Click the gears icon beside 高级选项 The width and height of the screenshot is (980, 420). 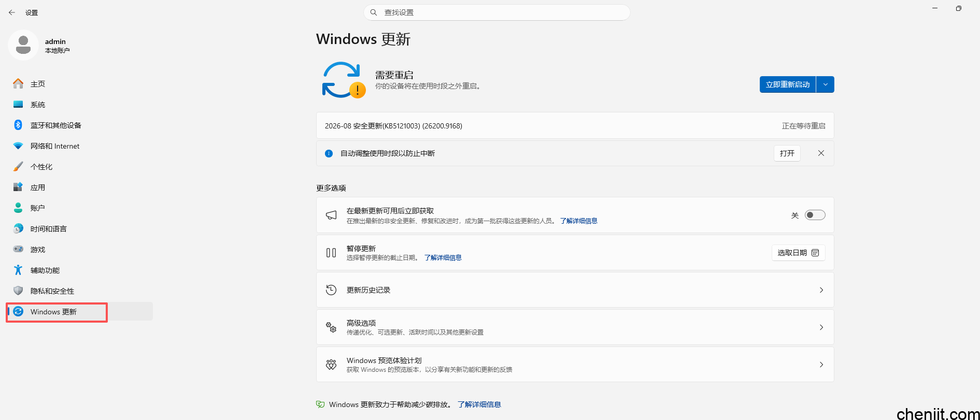(331, 327)
